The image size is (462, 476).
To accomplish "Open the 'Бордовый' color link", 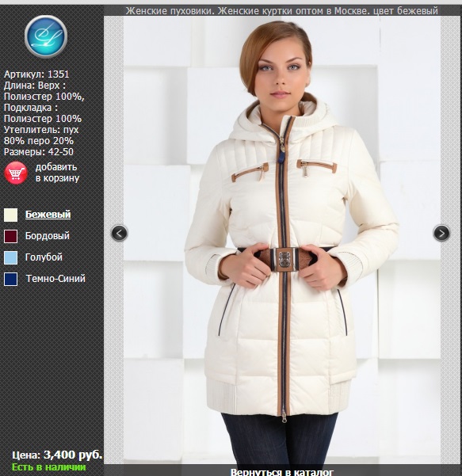I will [48, 236].
